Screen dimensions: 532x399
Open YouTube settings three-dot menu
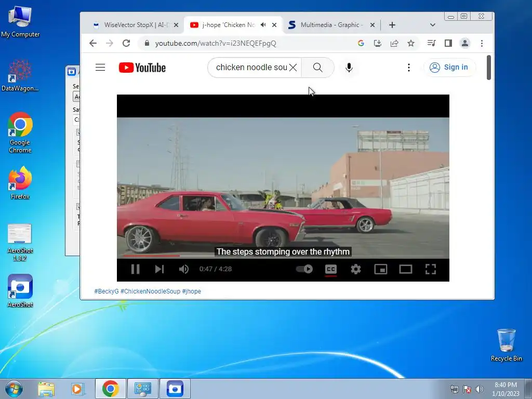click(409, 68)
